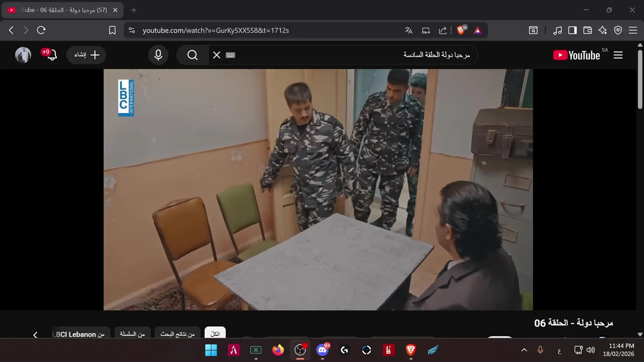Image resolution: width=644 pixels, height=362 pixels.
Task: Open Leo AI assistant sparkle icon
Action: [x=603, y=30]
